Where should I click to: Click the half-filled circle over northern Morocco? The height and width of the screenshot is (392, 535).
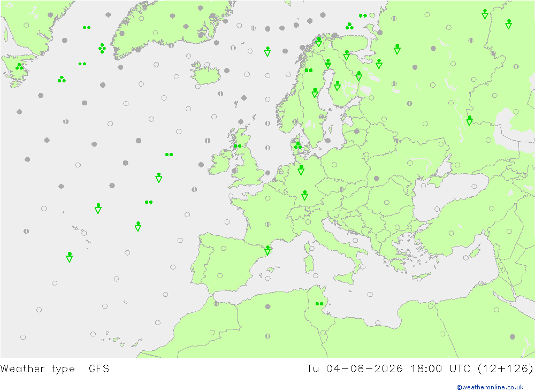(x=216, y=303)
